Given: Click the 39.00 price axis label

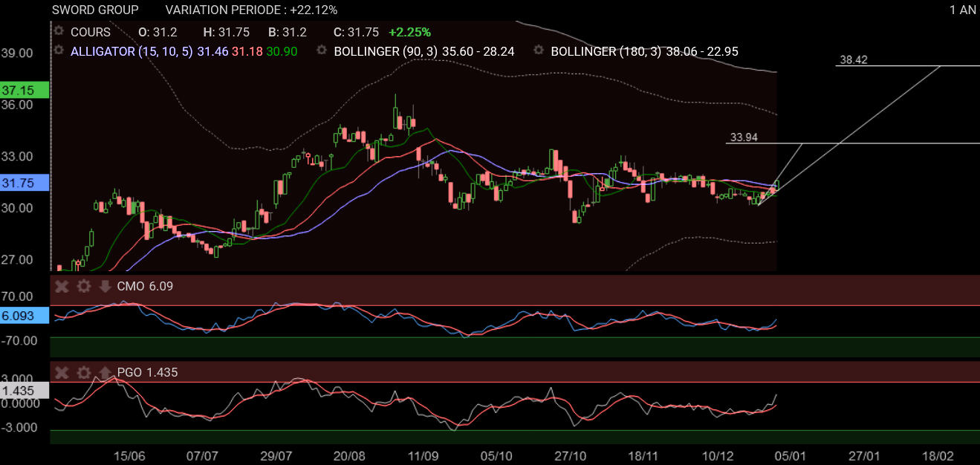Looking at the screenshot, I should [17, 53].
